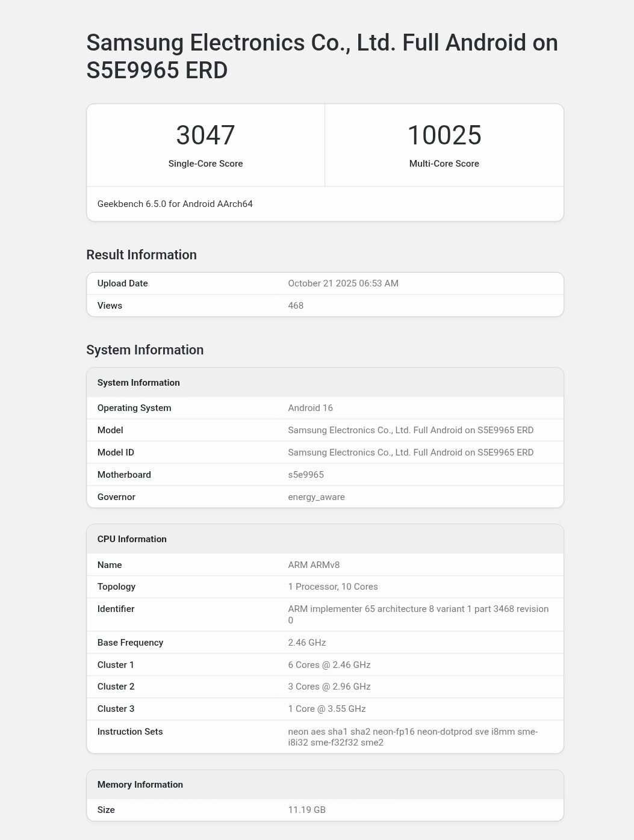
Task: Click the CPU Information table header
Action: [132, 539]
